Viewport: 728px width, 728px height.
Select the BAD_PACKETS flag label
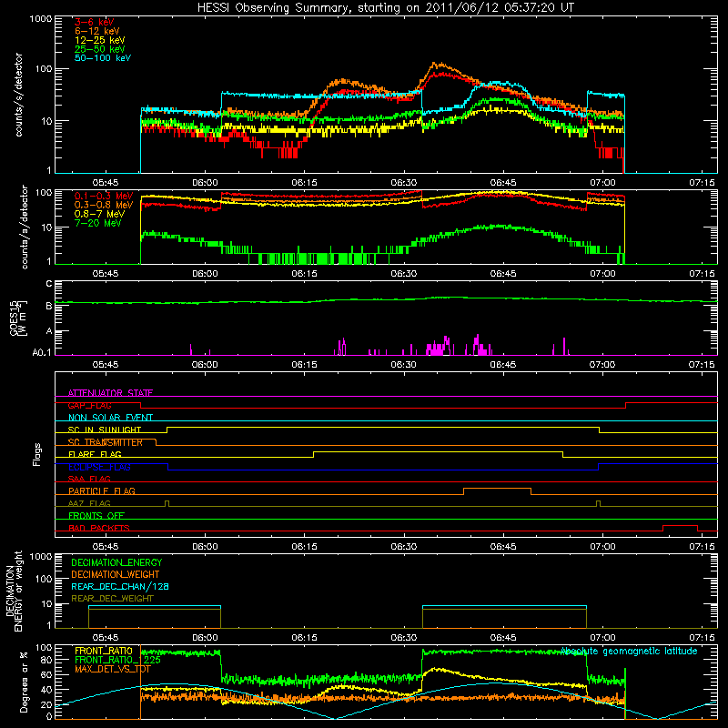click(x=99, y=528)
